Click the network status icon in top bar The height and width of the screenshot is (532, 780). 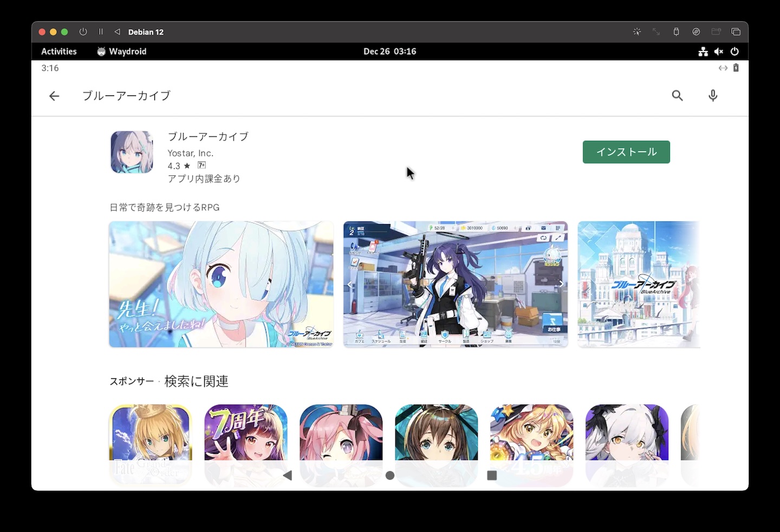click(703, 51)
